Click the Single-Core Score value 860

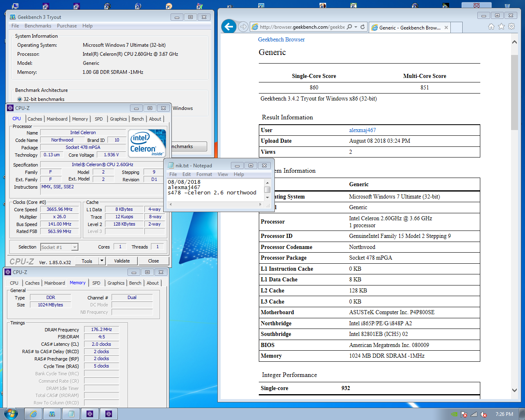tap(314, 87)
